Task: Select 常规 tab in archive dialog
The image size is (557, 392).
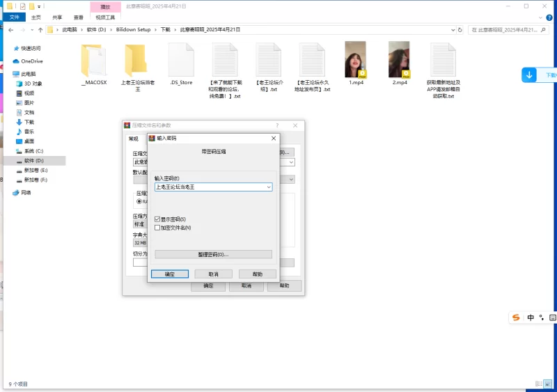Action: tap(134, 139)
